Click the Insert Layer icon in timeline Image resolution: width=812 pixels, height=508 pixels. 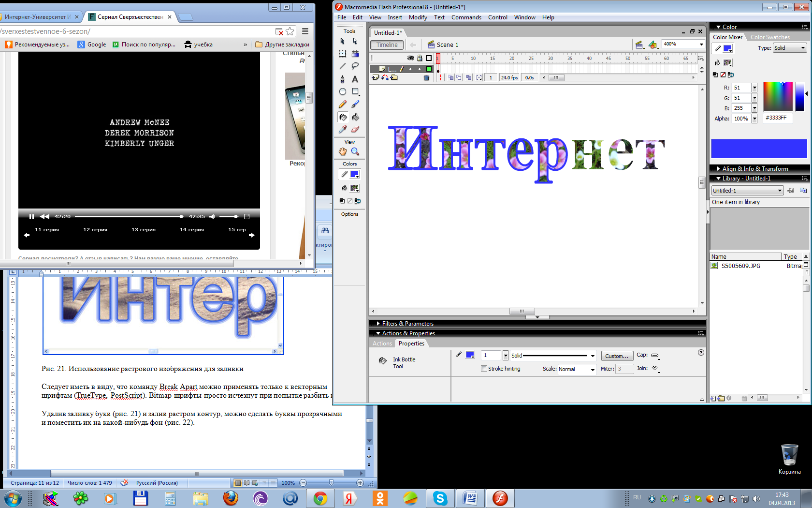click(x=375, y=77)
